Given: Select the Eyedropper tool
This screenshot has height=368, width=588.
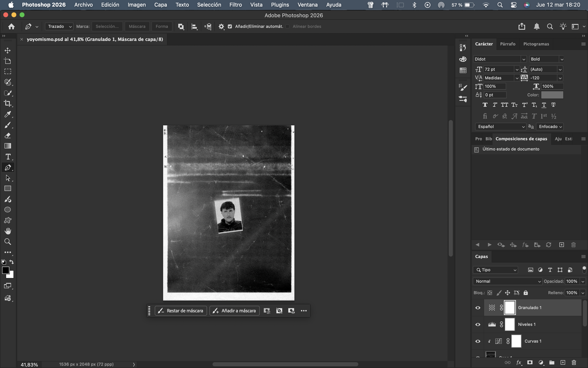Looking at the screenshot, I should click(8, 114).
